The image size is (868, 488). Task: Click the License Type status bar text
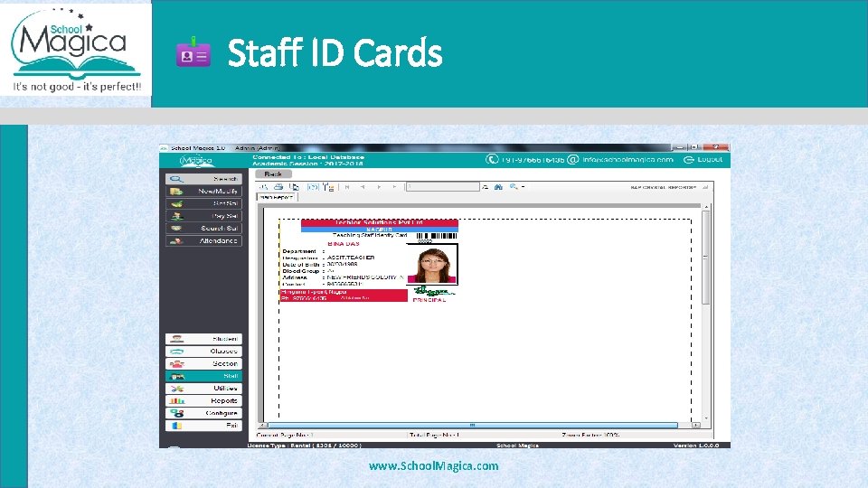[x=304, y=446]
